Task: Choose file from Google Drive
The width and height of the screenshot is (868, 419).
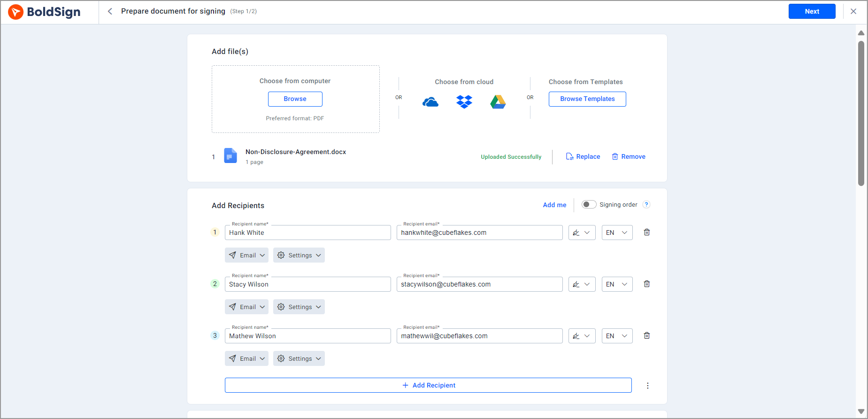Action: 498,102
